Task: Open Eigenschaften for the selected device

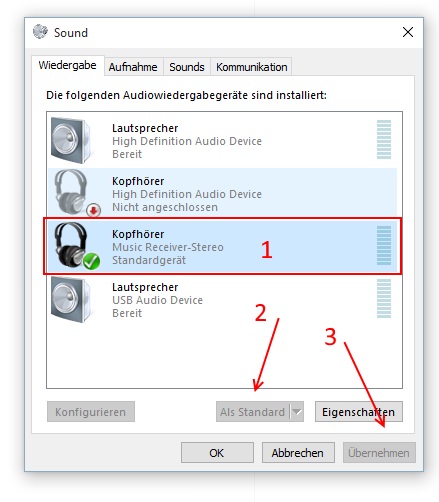Action: pos(359,412)
